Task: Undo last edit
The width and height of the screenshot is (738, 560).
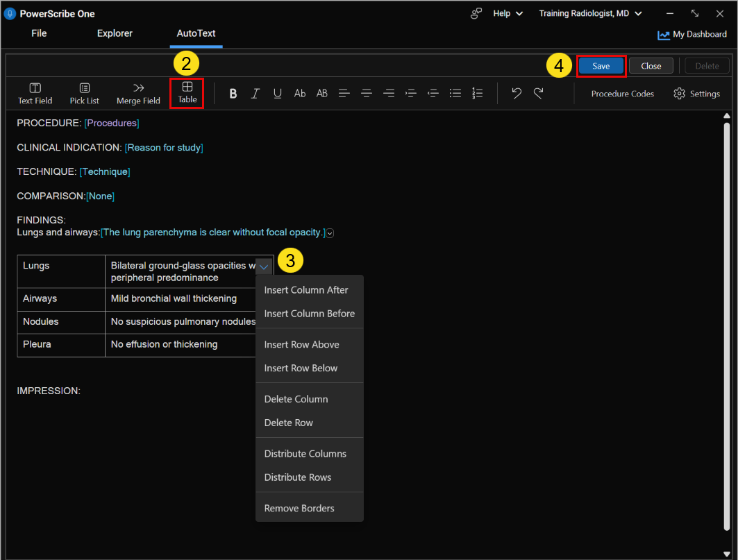Action: point(517,93)
